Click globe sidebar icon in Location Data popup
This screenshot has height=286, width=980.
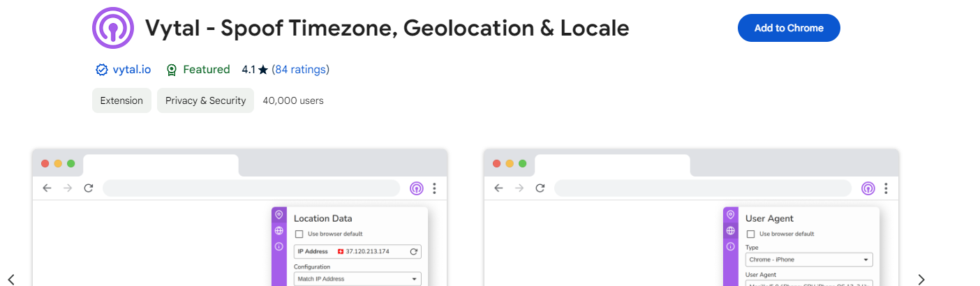(279, 231)
